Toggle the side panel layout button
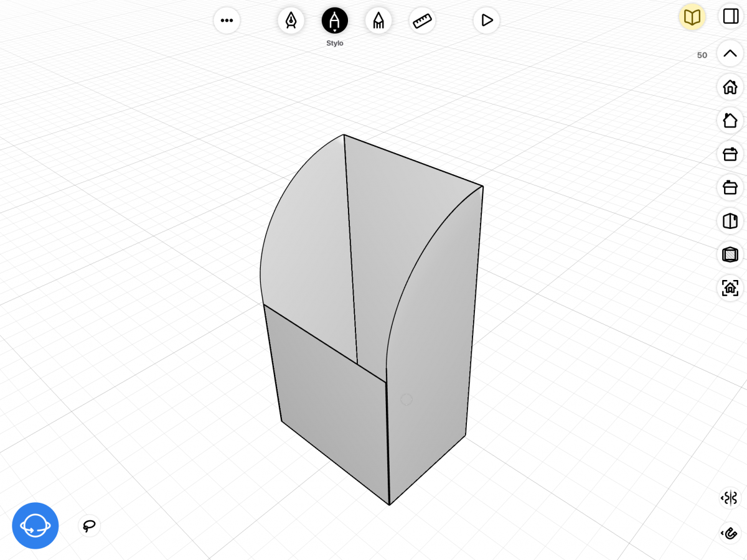This screenshot has height=560, width=747. (730, 16)
